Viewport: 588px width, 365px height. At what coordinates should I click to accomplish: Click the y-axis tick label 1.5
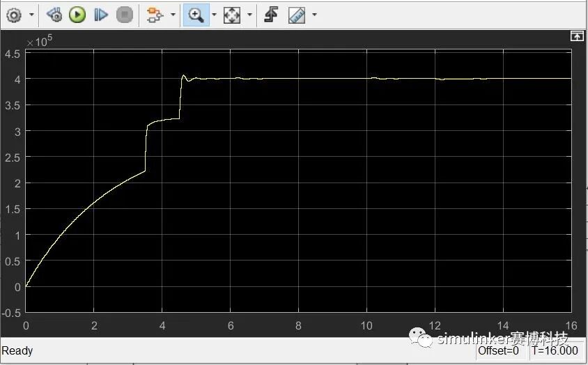coord(13,209)
